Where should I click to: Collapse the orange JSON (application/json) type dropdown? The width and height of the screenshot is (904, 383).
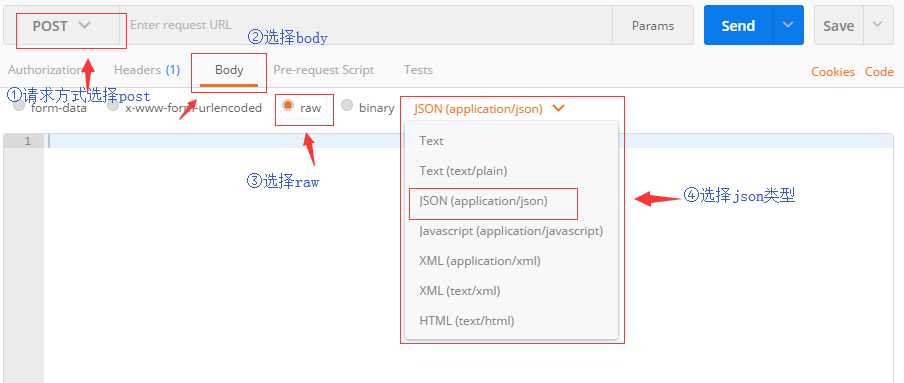pyautogui.click(x=489, y=108)
